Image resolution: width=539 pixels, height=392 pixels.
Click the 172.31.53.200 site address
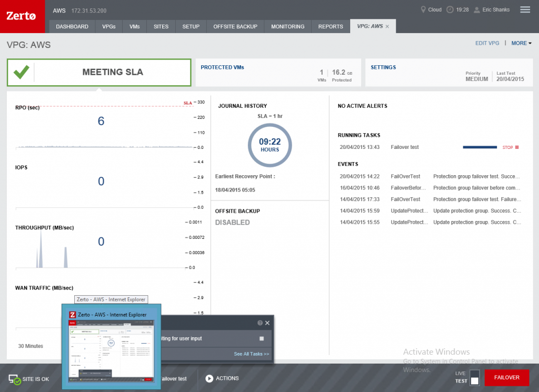pos(88,11)
